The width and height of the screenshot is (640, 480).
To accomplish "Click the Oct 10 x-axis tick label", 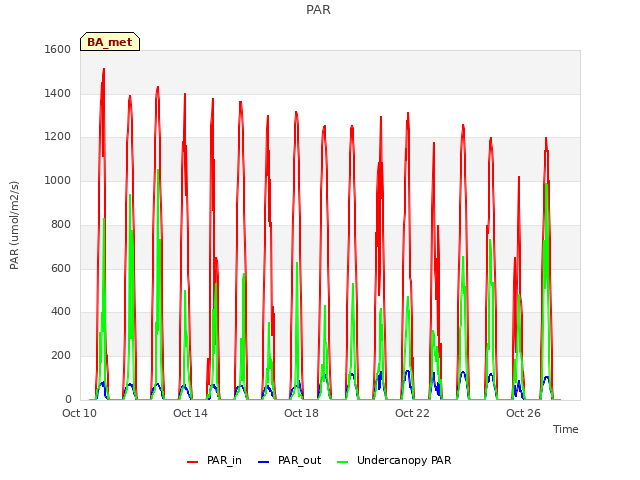I will pos(79,413).
